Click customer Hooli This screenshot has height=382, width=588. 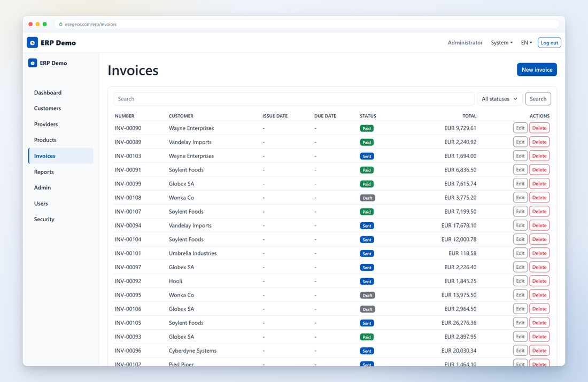point(175,281)
